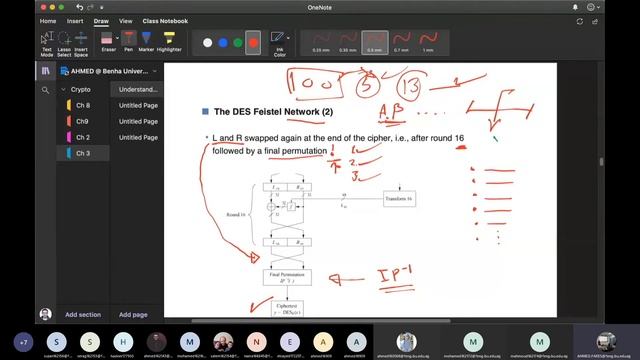Open the Home ribbon tab

pyautogui.click(x=48, y=21)
